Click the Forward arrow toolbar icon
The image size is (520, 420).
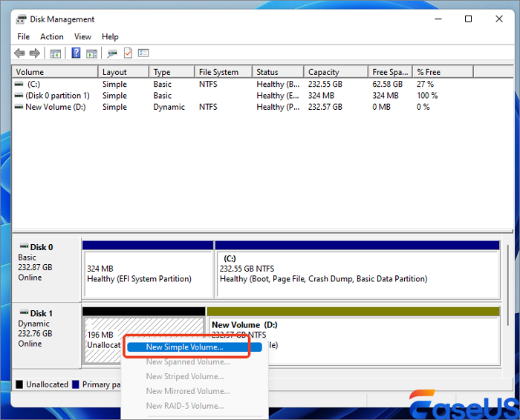34,53
